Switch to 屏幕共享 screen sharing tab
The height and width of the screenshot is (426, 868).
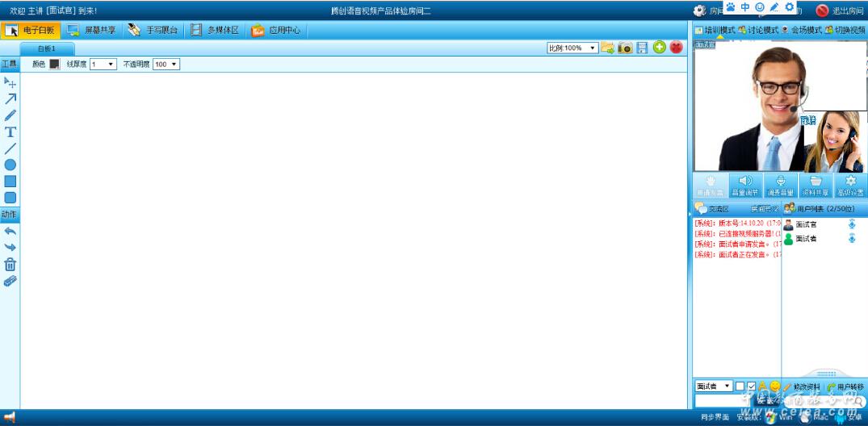click(x=91, y=30)
